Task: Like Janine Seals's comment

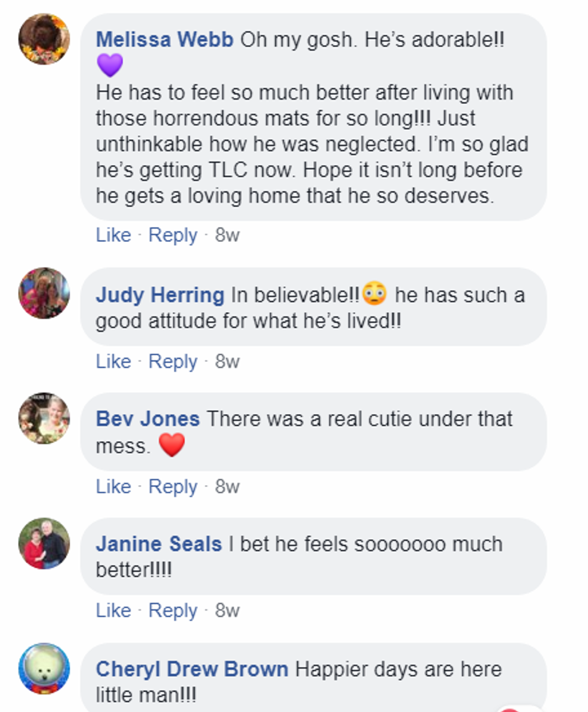Action: pyautogui.click(x=113, y=610)
